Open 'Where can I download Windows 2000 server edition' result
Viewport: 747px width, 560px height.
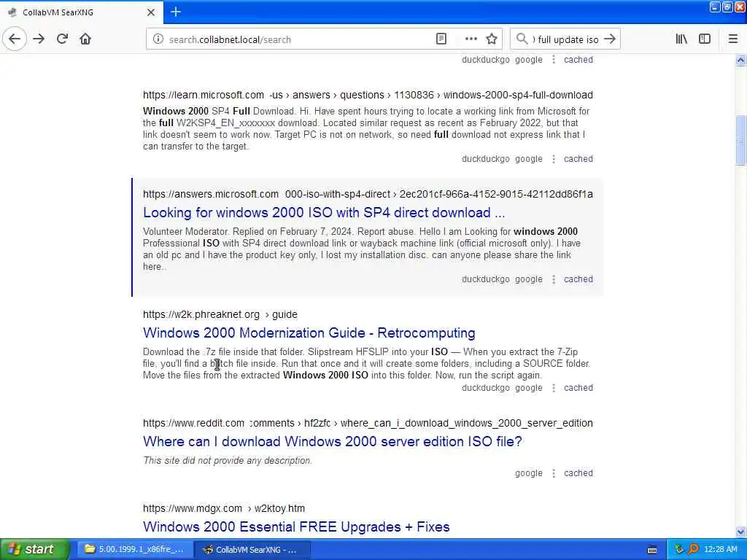click(x=332, y=441)
